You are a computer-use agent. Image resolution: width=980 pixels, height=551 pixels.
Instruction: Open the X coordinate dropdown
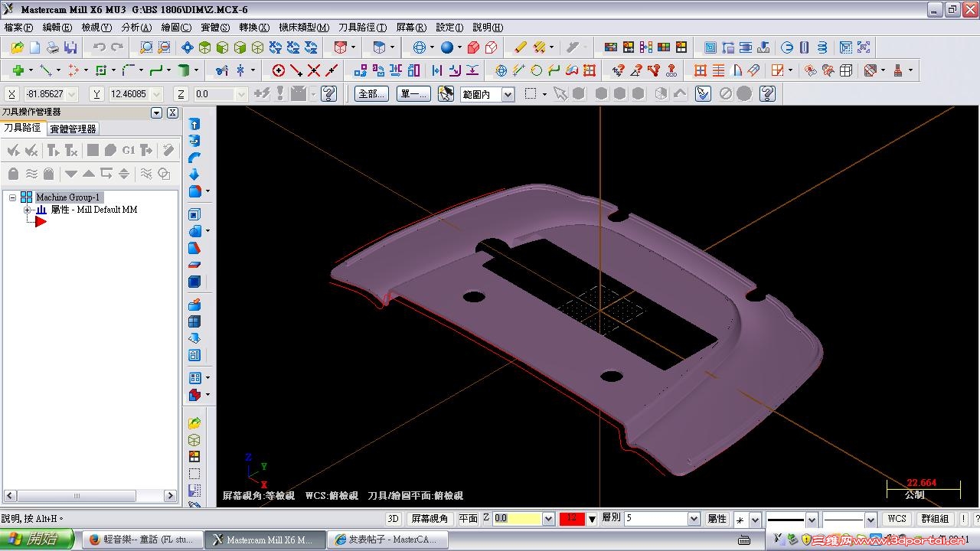click(72, 94)
